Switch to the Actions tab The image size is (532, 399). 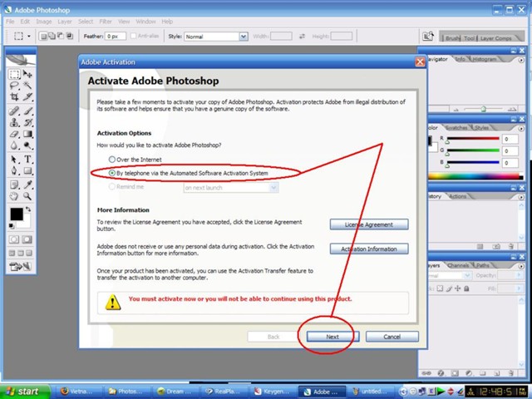(457, 196)
